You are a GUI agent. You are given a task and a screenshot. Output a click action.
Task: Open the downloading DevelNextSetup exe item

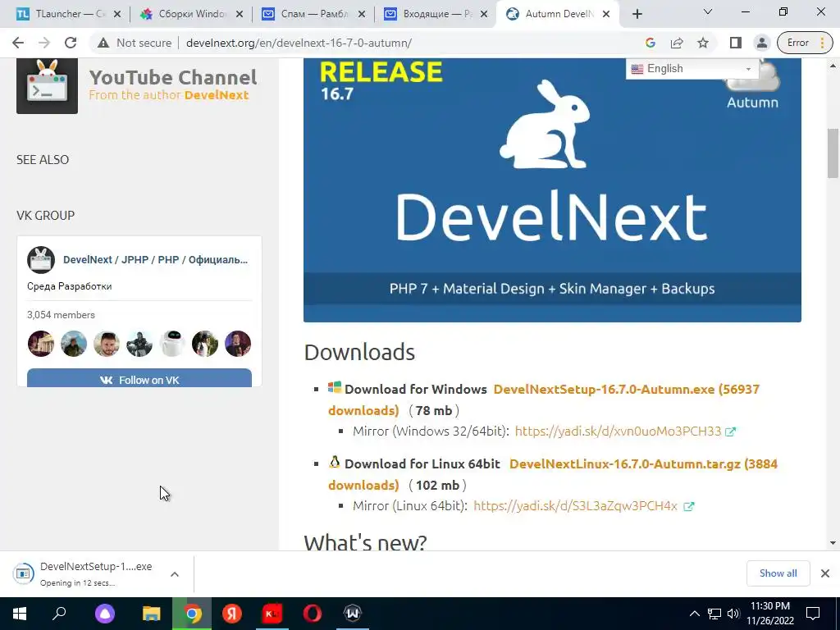(x=84, y=573)
